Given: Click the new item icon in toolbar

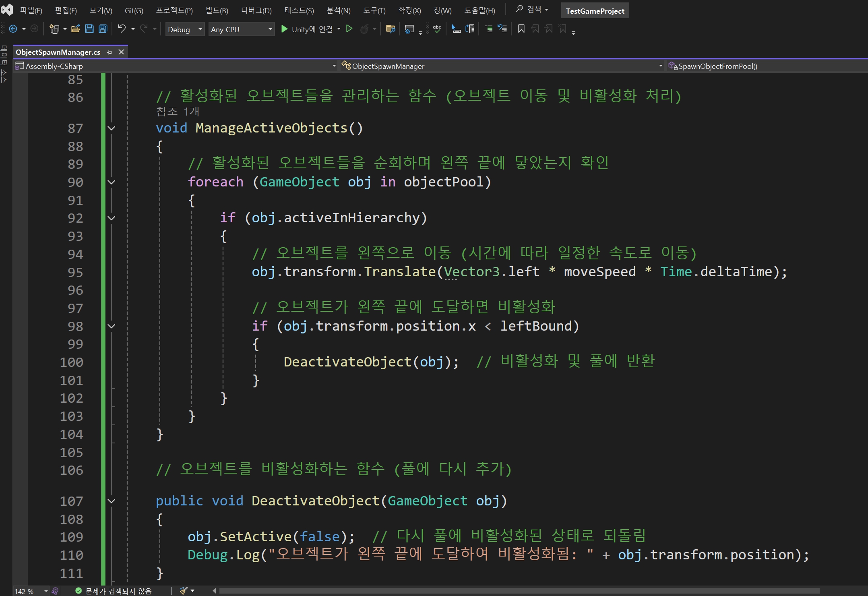Looking at the screenshot, I should (x=54, y=29).
